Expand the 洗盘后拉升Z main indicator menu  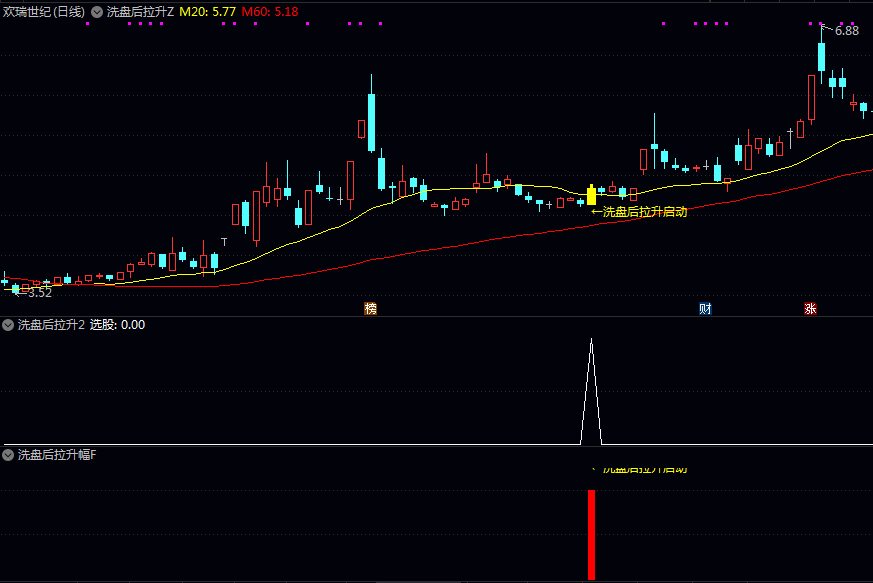point(97,12)
